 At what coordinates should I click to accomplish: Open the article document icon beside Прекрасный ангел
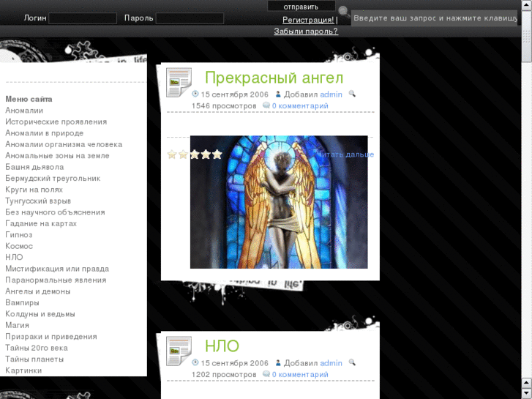pos(179,83)
